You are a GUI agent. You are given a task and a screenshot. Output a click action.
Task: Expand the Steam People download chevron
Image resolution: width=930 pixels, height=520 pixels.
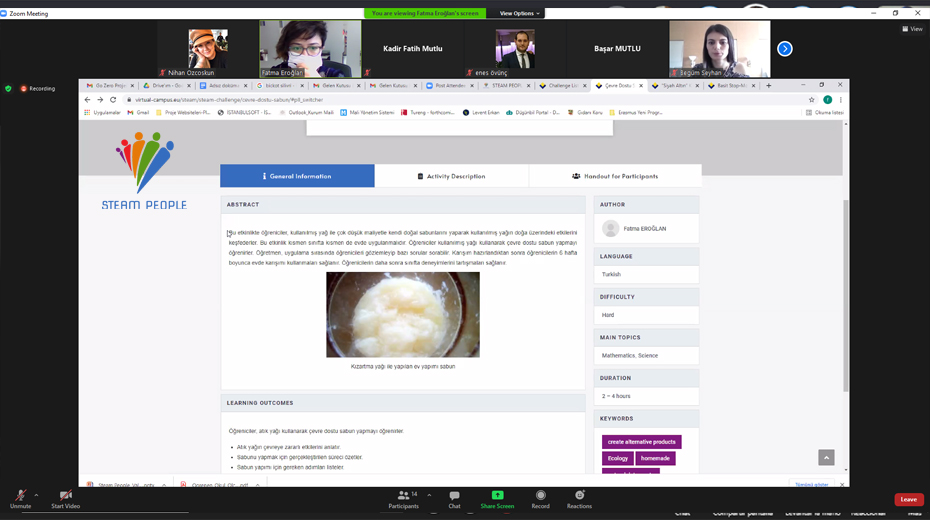[164, 485]
